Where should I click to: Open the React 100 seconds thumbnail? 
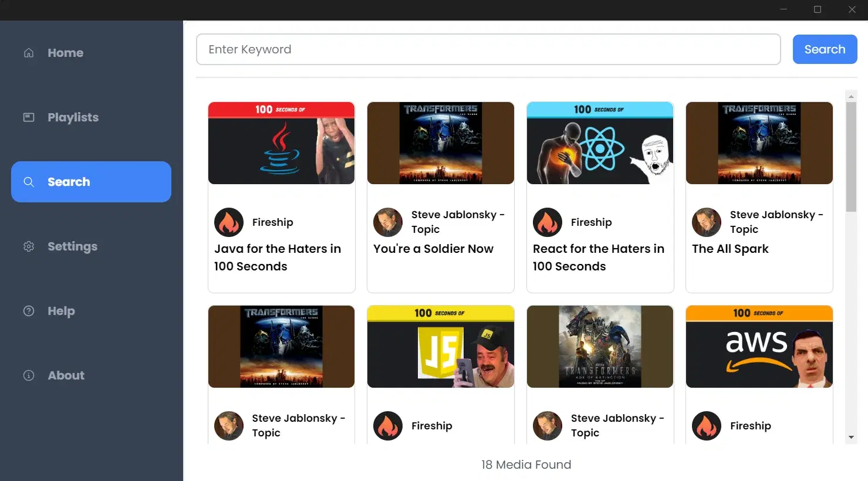600,143
